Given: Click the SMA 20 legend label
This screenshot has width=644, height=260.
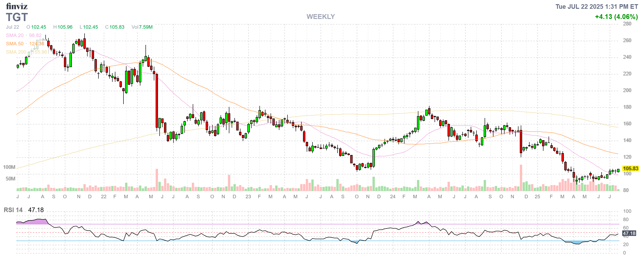Looking at the screenshot, I should pyautogui.click(x=15, y=35).
